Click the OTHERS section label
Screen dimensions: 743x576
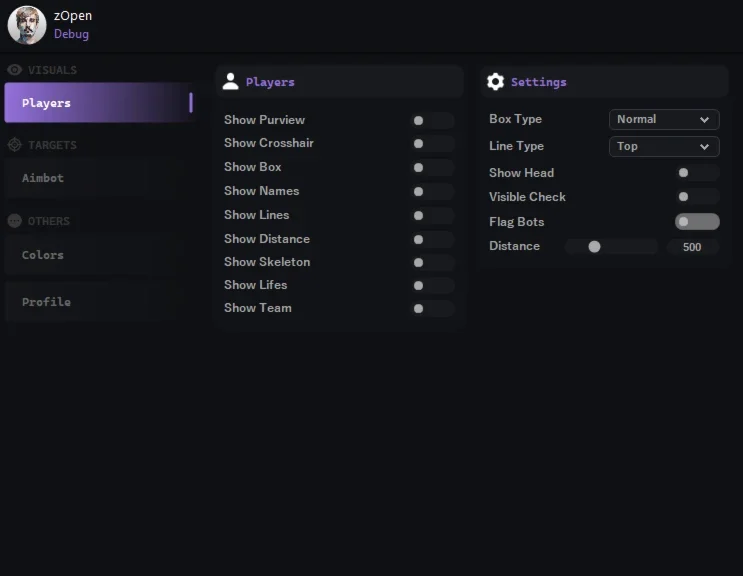(49, 221)
